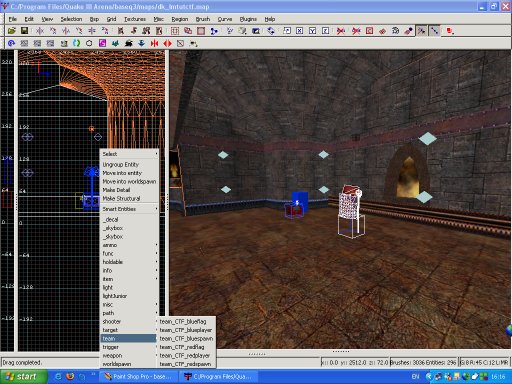The height and width of the screenshot is (384, 512).
Task: Click the Select Complete Tall icon
Action: click(121, 31)
